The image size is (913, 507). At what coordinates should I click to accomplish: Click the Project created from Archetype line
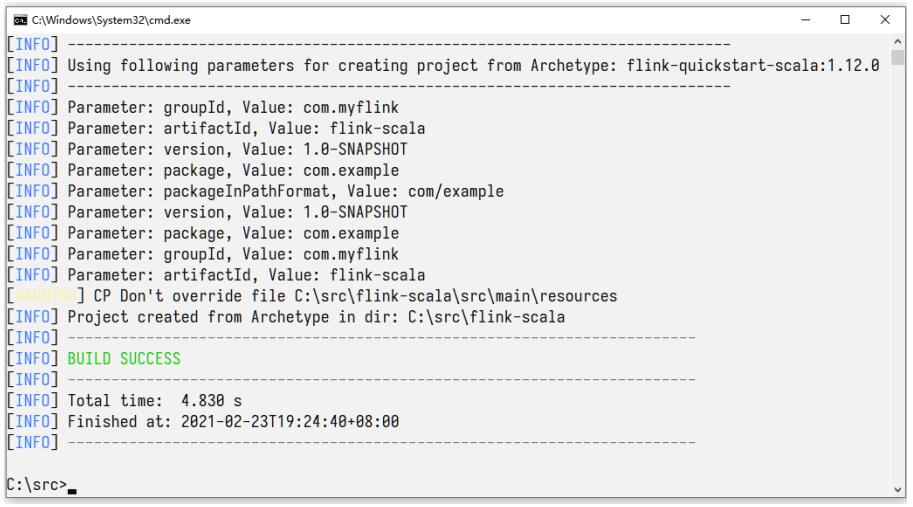click(x=316, y=318)
